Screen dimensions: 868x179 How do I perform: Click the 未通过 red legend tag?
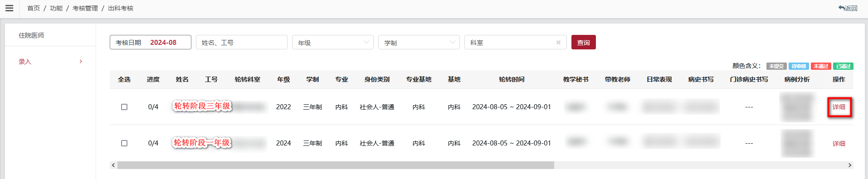pos(821,66)
